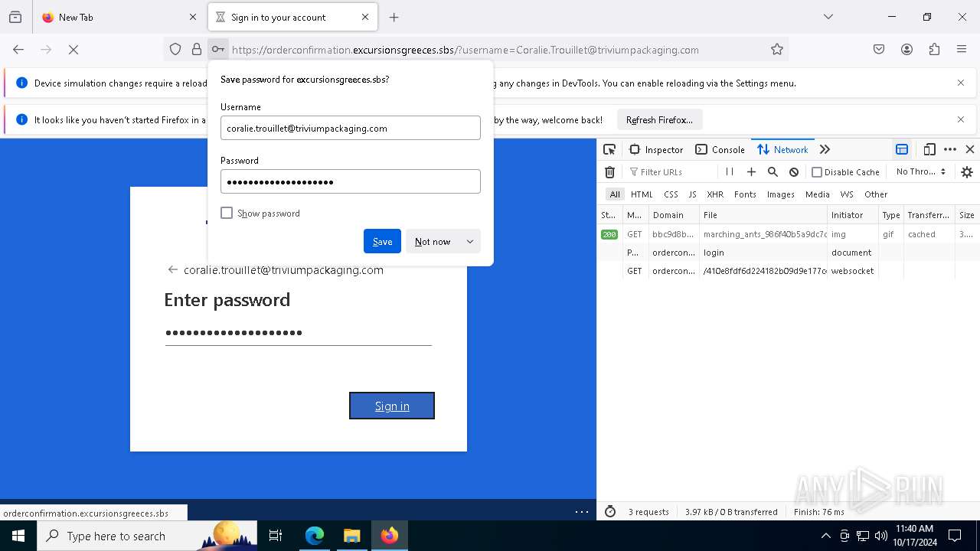
Task: Toggle the split console icon
Action: (x=902, y=149)
